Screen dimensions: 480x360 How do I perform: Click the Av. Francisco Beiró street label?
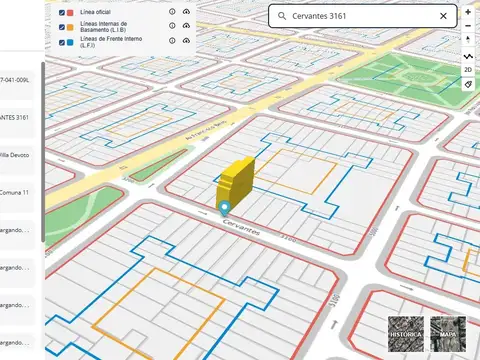click(x=206, y=129)
